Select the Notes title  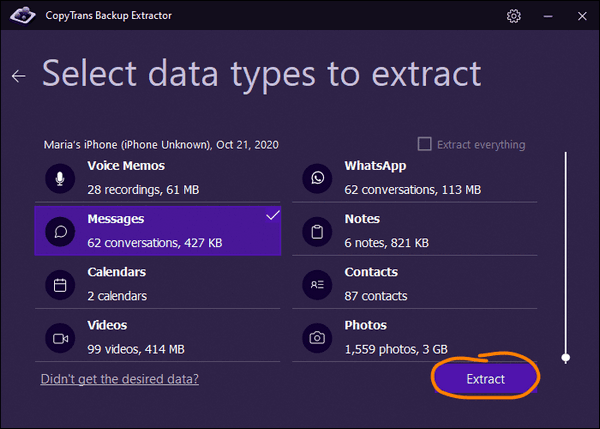(362, 219)
